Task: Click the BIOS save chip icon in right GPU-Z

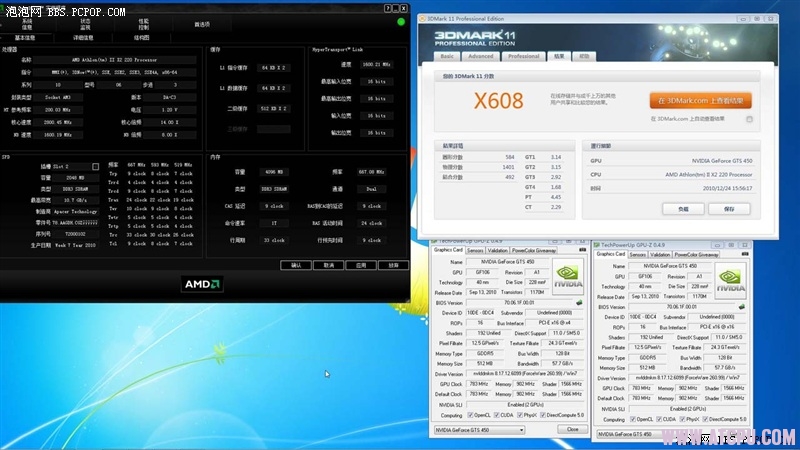Action: click(x=742, y=307)
